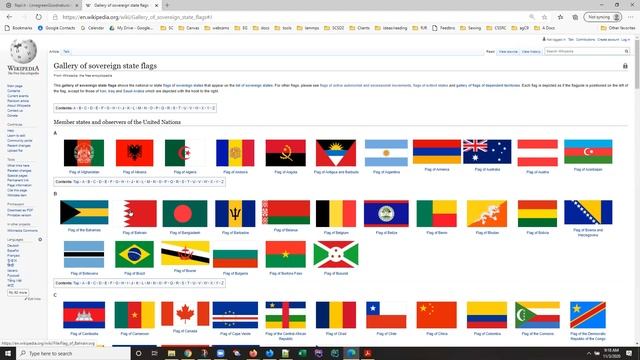Click the Wikimedia Commons sidebar link
Screen dimensions: 640x360
click(22, 231)
